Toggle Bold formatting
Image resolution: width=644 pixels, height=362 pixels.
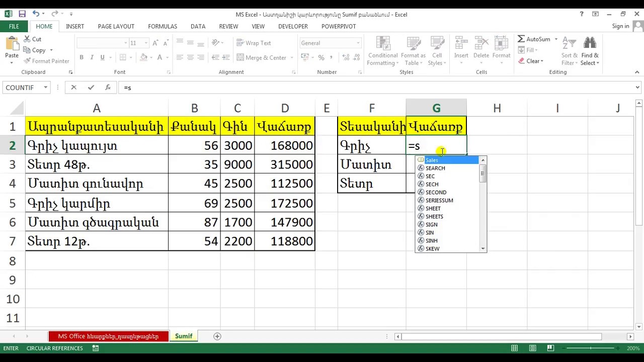(83, 57)
